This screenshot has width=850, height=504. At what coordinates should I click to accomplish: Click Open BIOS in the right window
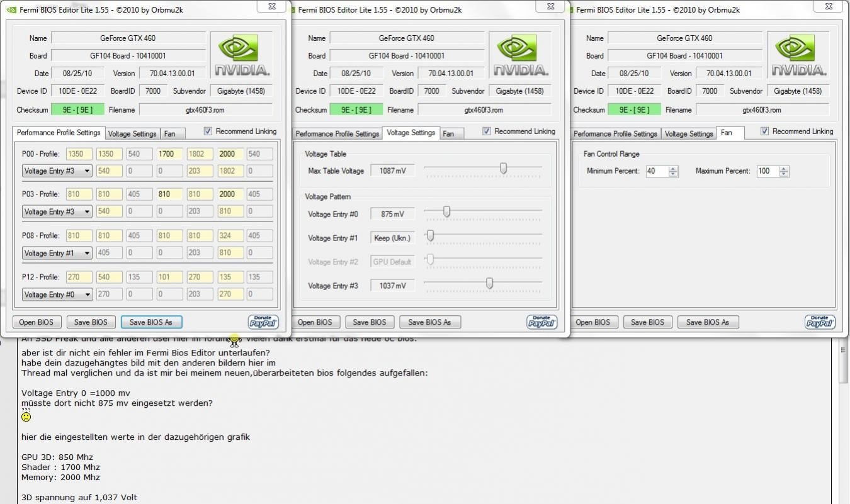pos(593,322)
